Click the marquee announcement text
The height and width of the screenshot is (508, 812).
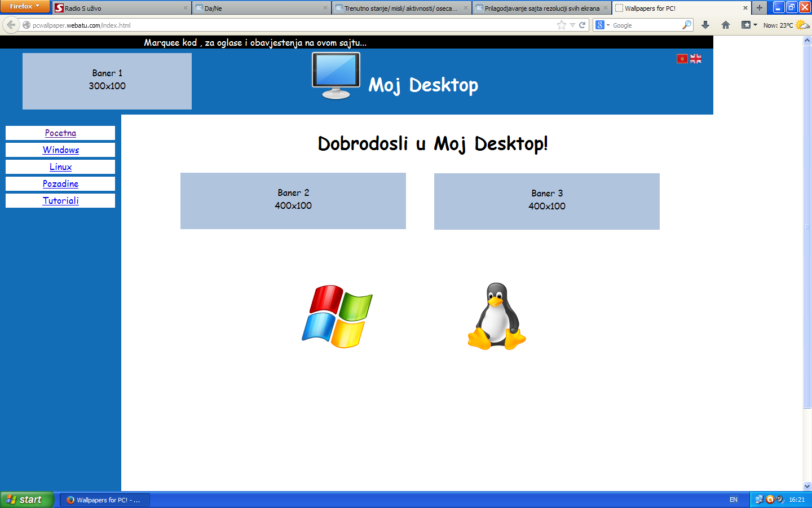[255, 43]
